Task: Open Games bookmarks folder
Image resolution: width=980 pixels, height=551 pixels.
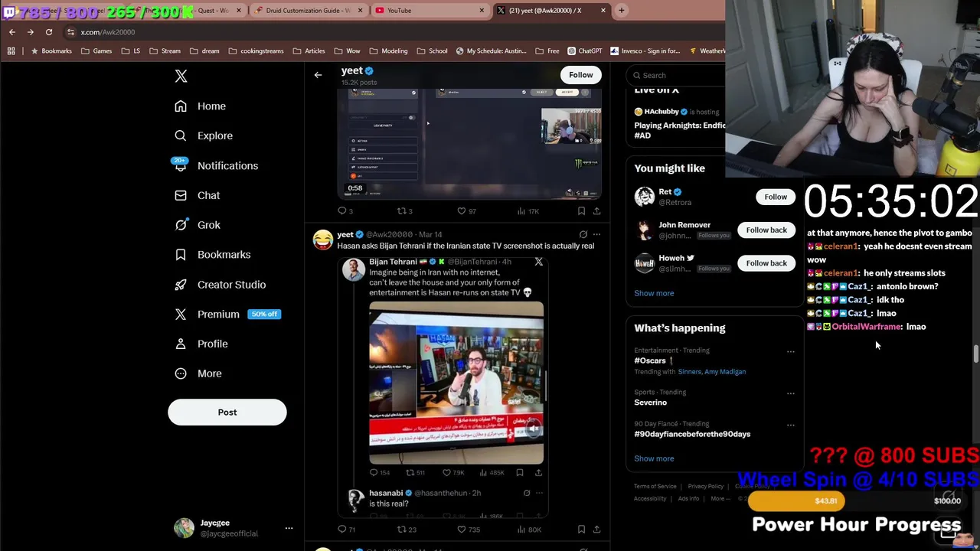Action: click(96, 51)
